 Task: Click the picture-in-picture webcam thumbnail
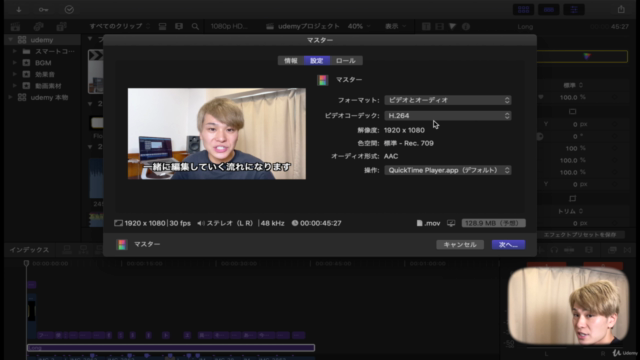[x=568, y=306]
